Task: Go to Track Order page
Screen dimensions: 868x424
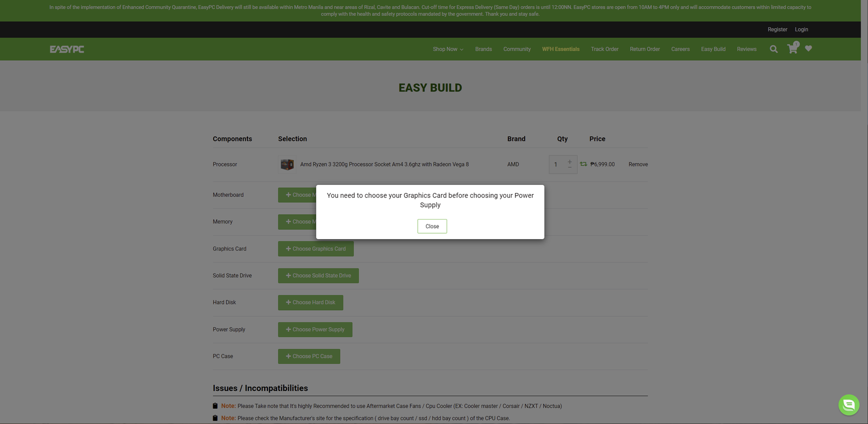Action: pos(604,49)
